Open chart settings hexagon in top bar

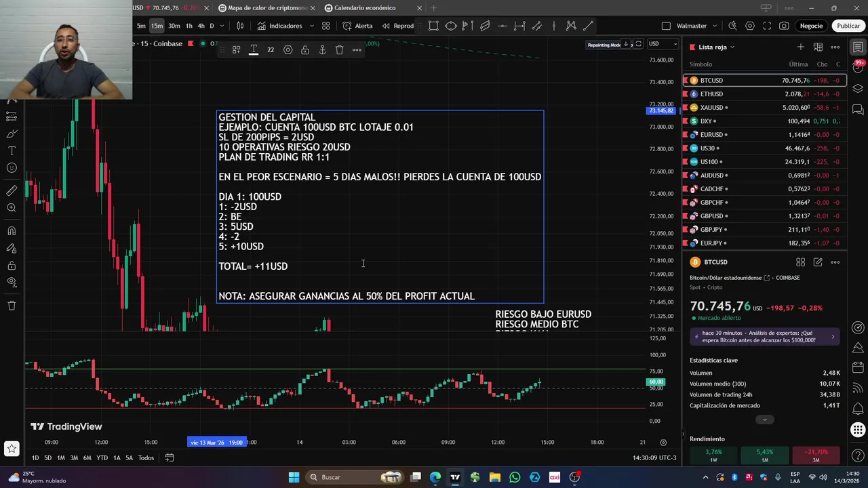click(750, 26)
